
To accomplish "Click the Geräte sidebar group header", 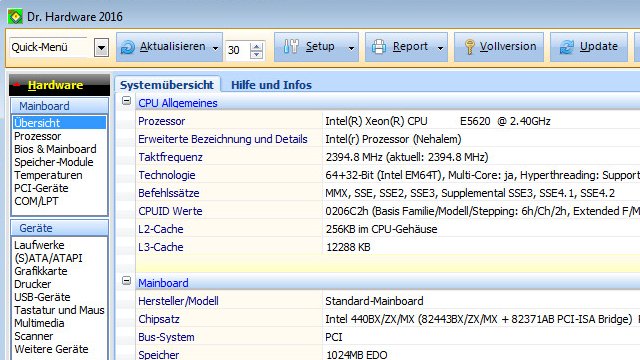I will [x=60, y=228].
